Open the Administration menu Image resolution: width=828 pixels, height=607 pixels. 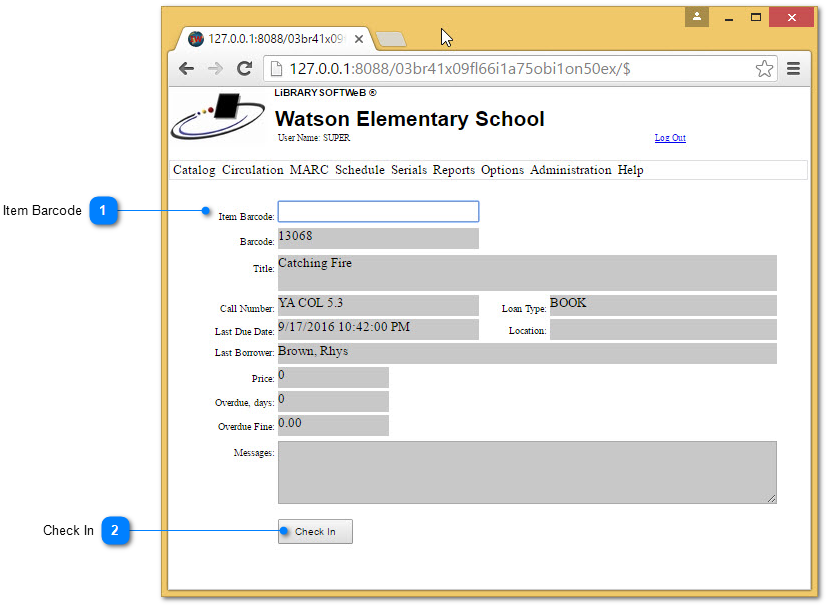coord(571,170)
